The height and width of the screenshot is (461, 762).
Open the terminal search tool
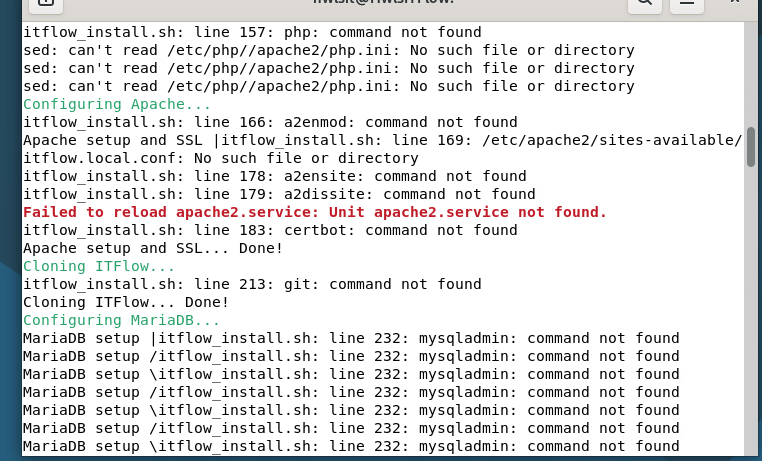(645, 4)
